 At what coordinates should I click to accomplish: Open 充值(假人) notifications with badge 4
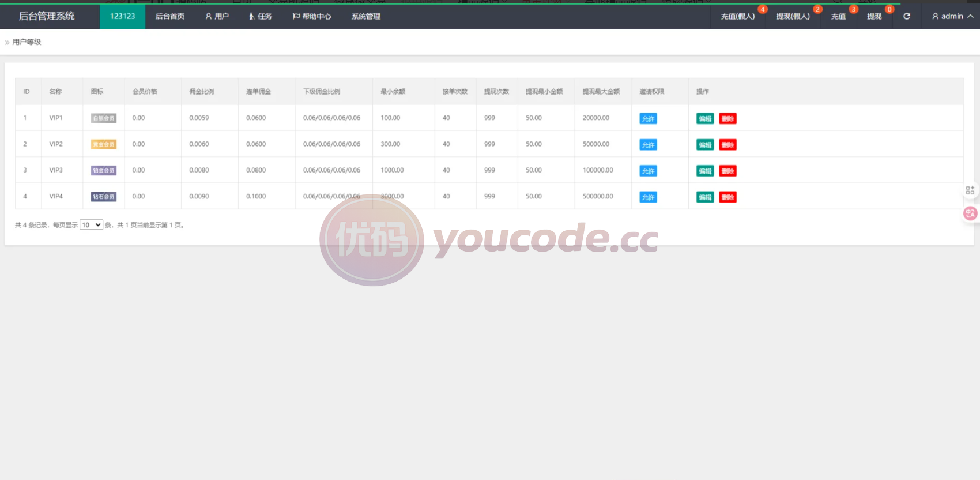click(738, 16)
